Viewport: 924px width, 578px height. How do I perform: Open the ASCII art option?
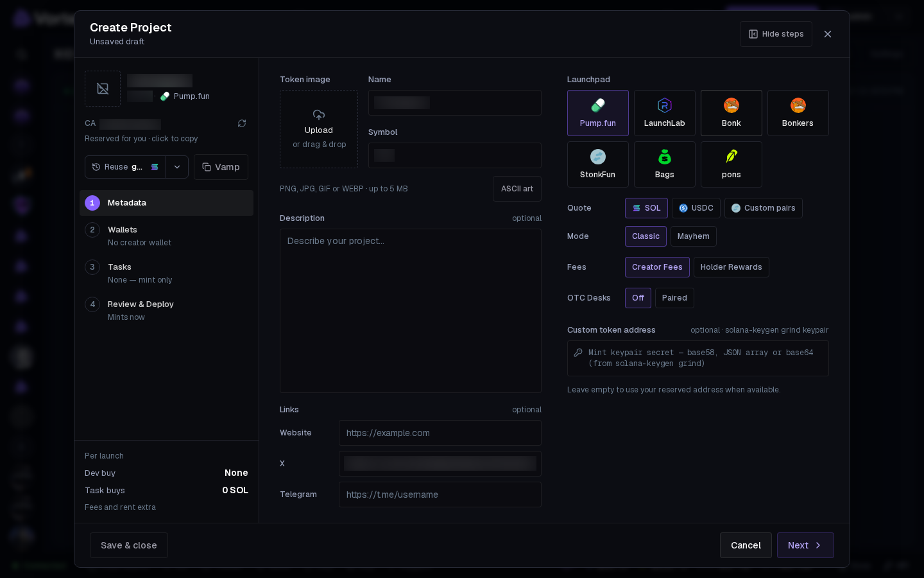click(517, 189)
